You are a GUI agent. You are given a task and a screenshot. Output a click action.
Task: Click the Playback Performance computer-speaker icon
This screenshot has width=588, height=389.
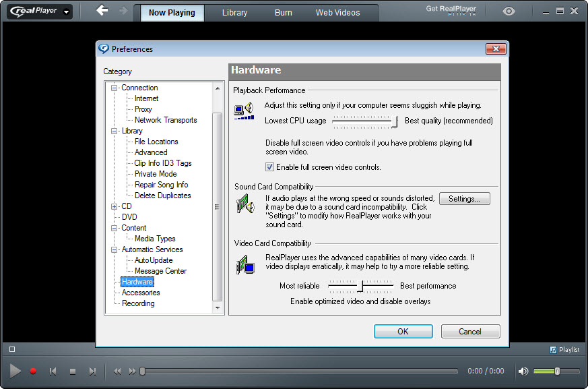(244, 111)
